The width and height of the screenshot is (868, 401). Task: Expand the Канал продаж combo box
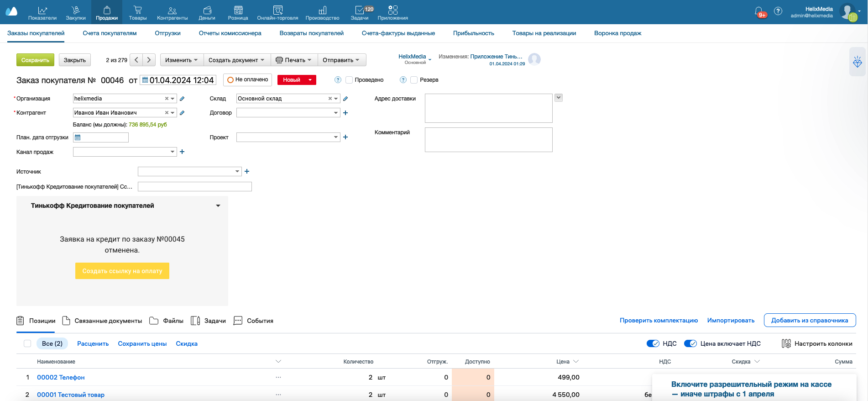point(173,152)
